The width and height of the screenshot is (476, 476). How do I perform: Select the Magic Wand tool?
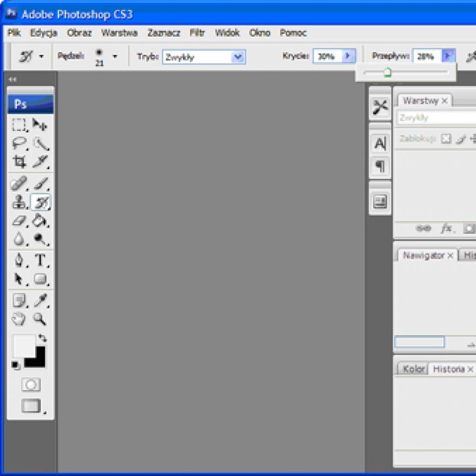point(41,143)
